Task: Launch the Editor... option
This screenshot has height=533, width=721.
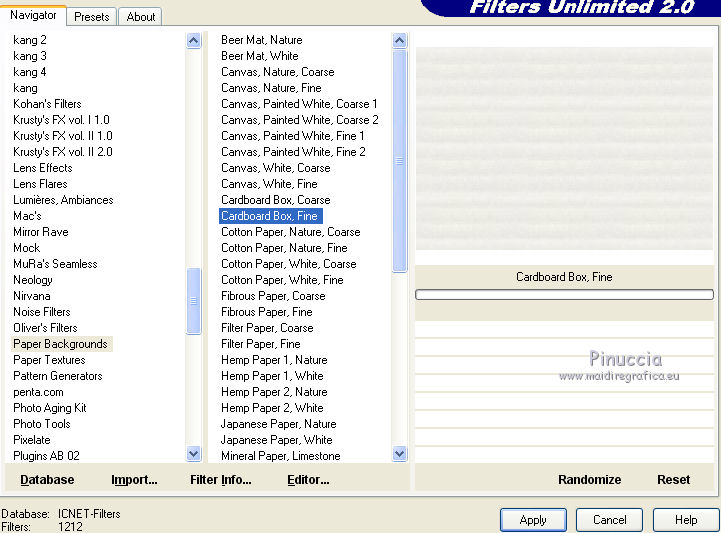Action: click(x=308, y=480)
